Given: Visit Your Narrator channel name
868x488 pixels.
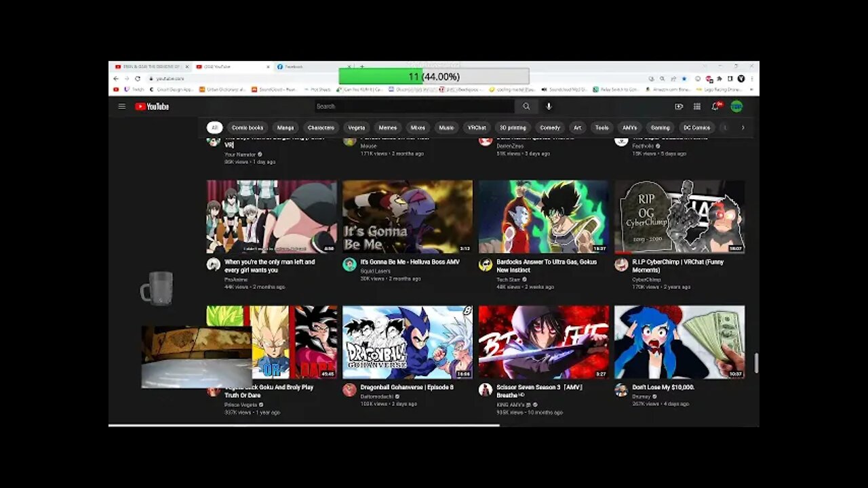Looking at the screenshot, I should [x=240, y=155].
